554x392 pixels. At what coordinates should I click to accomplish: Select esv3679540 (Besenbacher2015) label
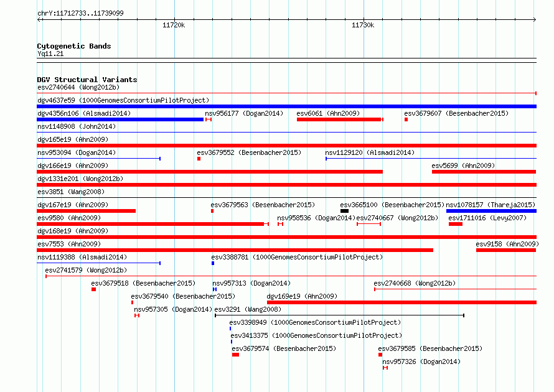[x=183, y=296]
